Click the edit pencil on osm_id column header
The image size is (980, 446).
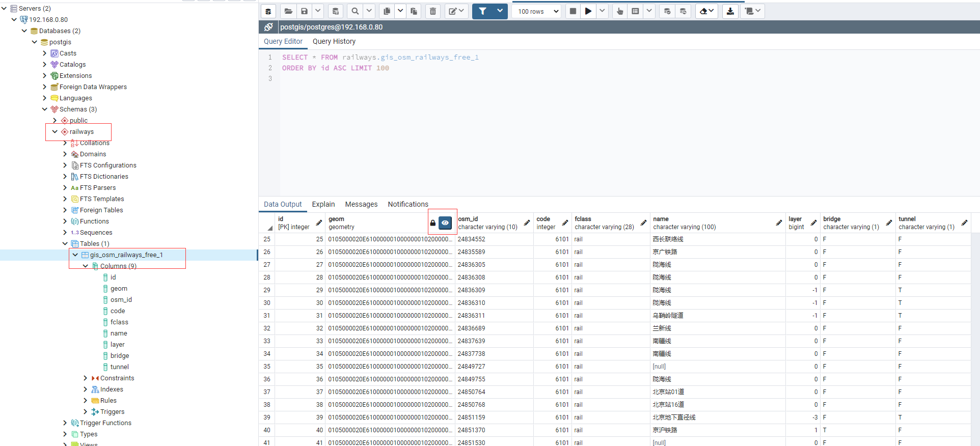click(527, 222)
